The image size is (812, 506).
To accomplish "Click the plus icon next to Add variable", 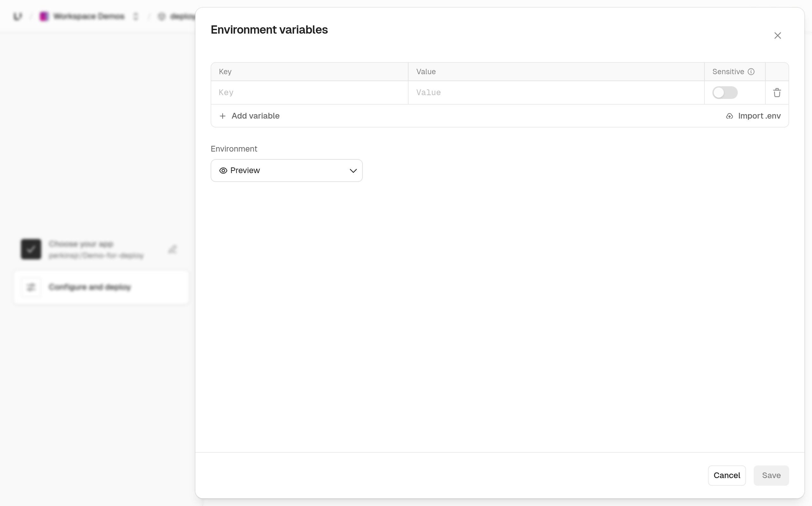I will point(223,116).
